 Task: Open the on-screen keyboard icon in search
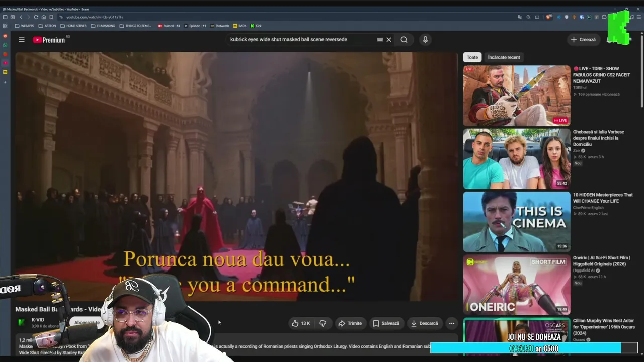click(x=380, y=40)
